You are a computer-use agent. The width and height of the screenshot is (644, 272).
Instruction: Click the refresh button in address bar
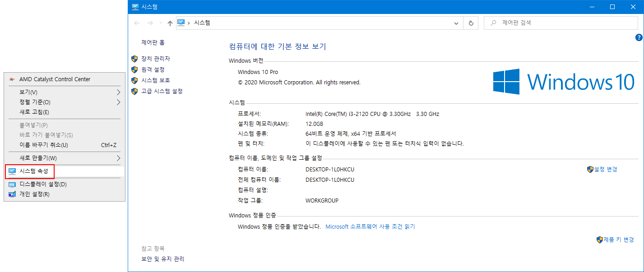click(x=471, y=23)
